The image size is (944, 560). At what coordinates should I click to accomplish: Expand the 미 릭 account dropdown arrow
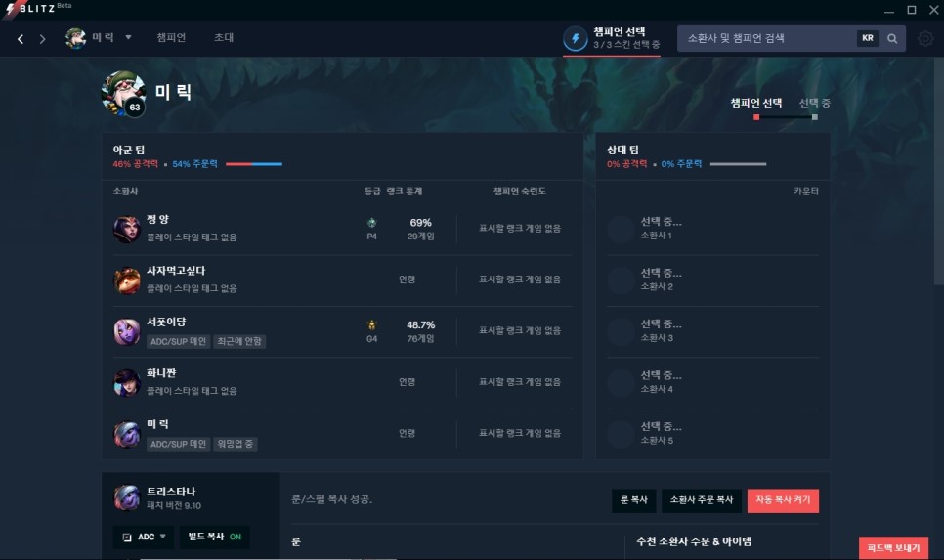[x=128, y=37]
